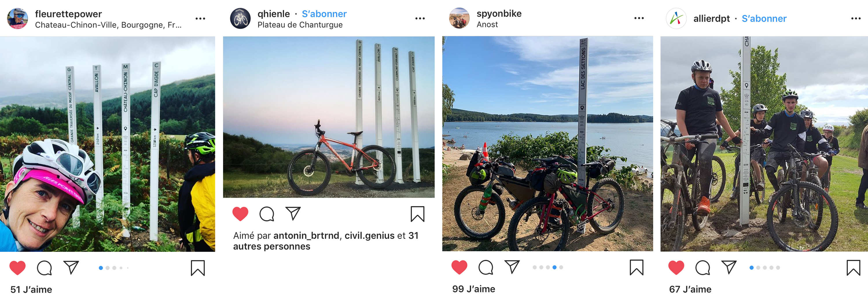Open the Plateau de Chanturgue location
The image size is (868, 300).
pyautogui.click(x=300, y=25)
